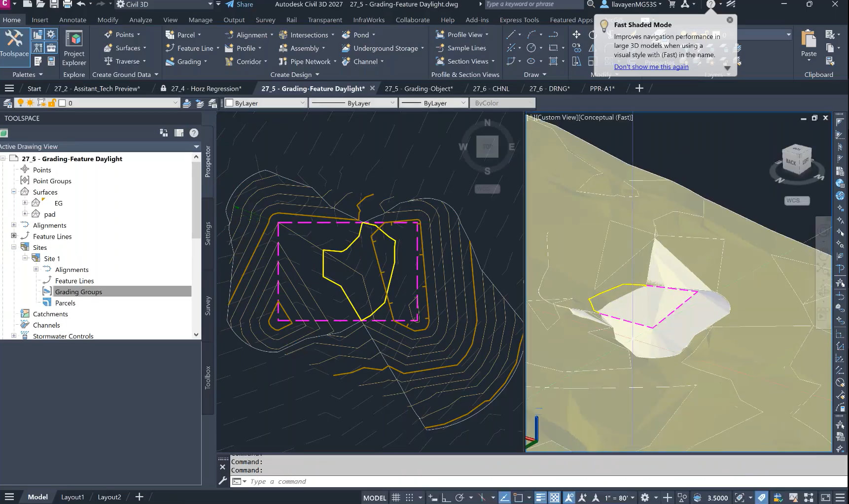Switch to Survey tab in Toolspace
Viewport: 849px width, 504px height.
pyautogui.click(x=208, y=305)
